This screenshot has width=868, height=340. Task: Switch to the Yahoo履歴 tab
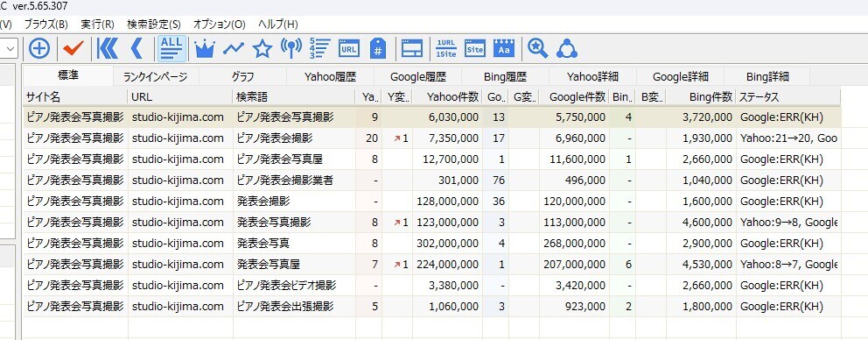(x=331, y=77)
